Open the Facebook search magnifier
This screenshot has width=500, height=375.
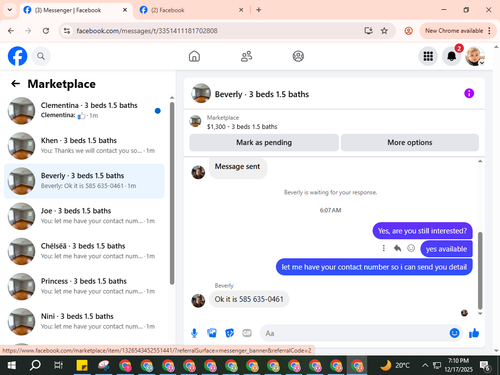click(x=41, y=56)
